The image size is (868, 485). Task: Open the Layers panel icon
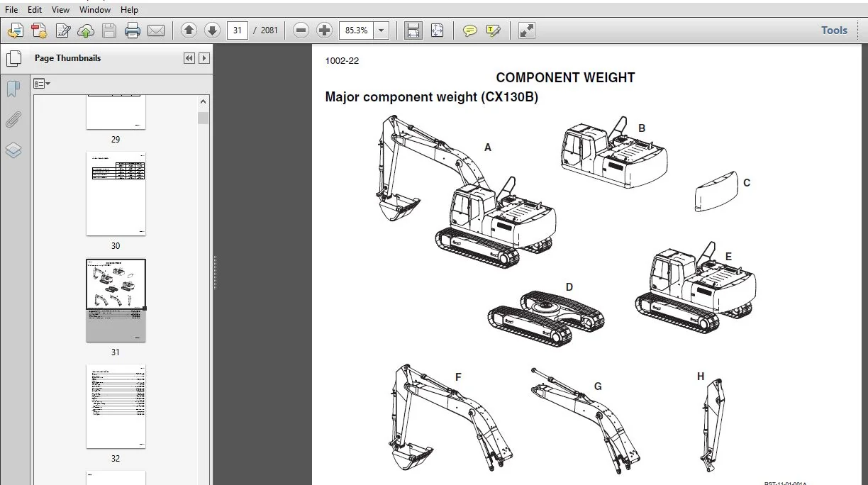(13, 150)
